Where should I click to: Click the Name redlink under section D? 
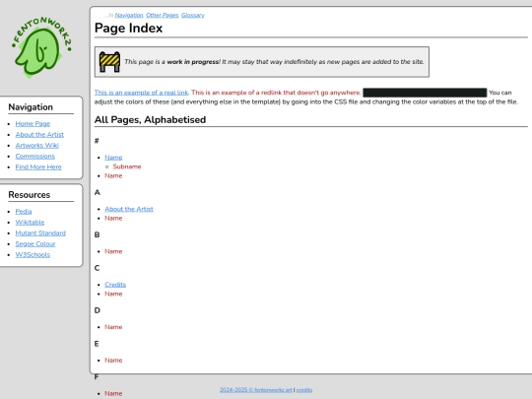[x=113, y=327]
